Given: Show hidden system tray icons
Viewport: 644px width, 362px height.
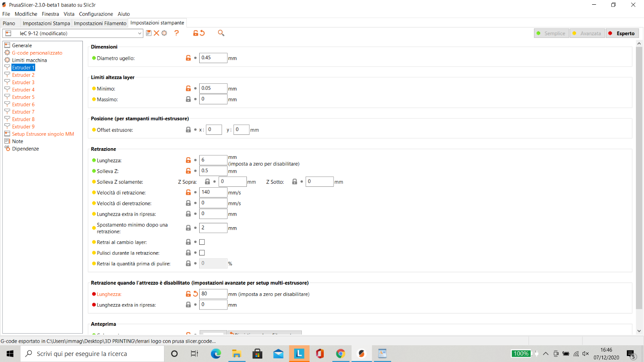Looking at the screenshot, I should (546, 354).
